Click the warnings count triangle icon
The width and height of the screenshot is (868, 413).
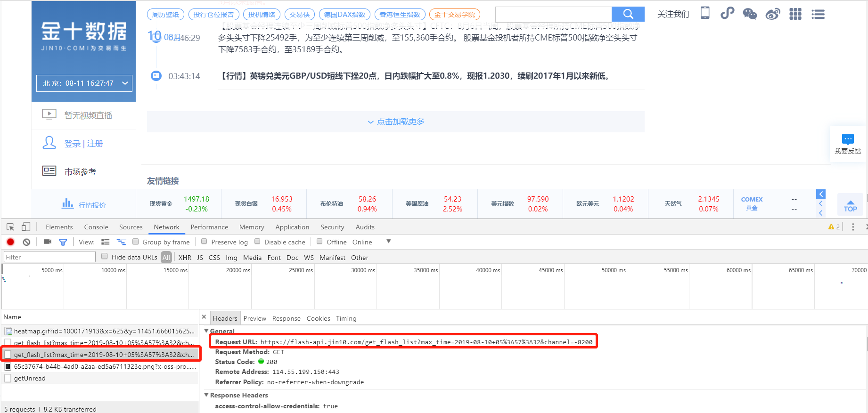pyautogui.click(x=831, y=227)
